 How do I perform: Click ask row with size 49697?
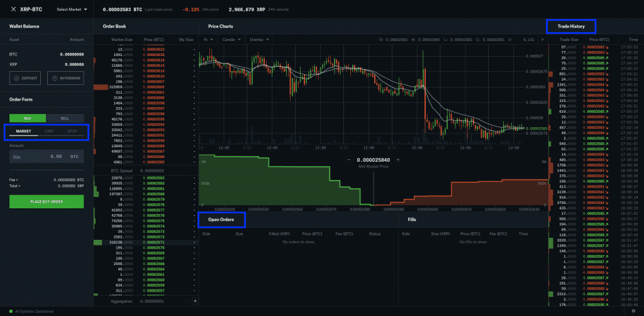click(x=146, y=151)
